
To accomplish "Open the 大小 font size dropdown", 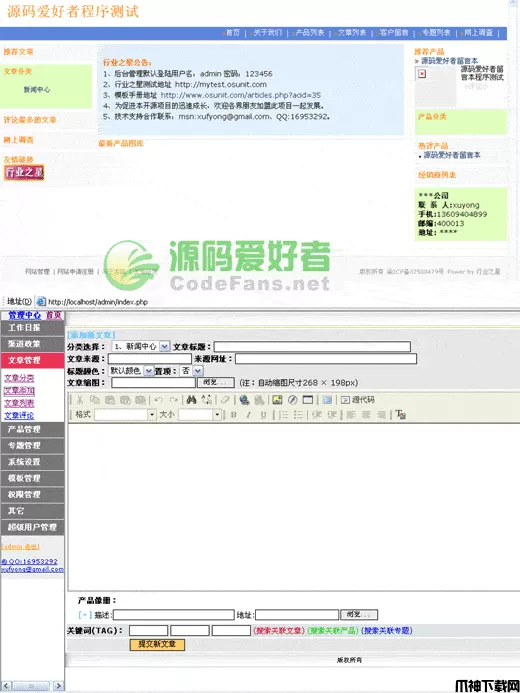I will point(199,415).
